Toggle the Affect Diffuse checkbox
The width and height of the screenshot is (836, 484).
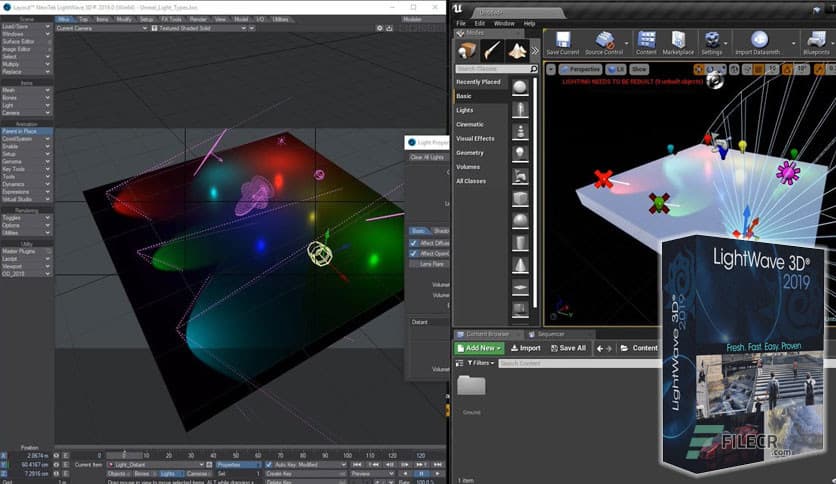pyautogui.click(x=413, y=243)
